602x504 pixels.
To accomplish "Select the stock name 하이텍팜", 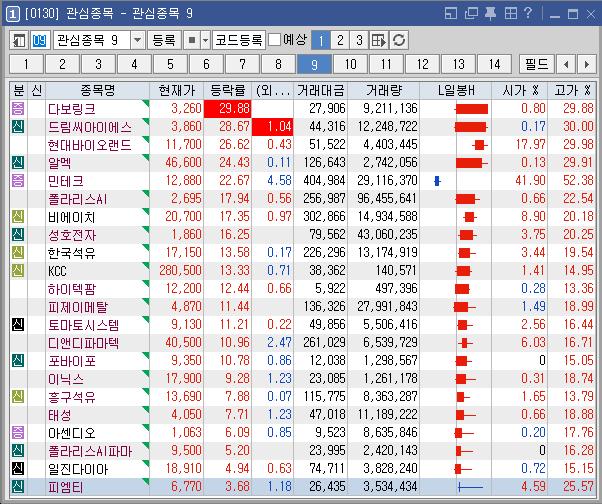I will pos(72,289).
